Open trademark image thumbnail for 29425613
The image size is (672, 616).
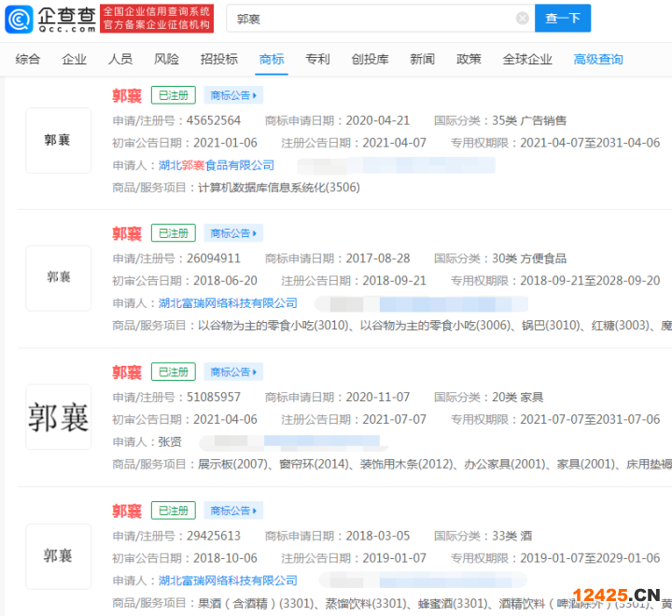click(58, 556)
